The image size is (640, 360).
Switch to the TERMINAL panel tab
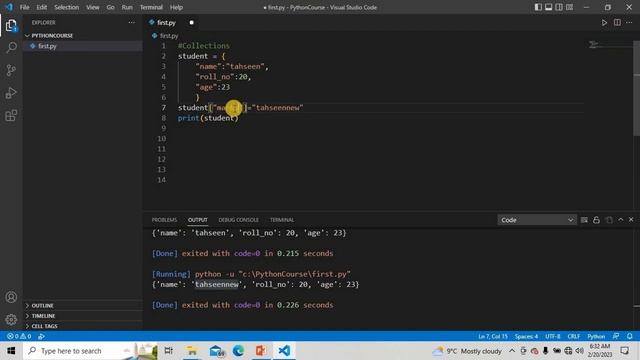click(282, 220)
